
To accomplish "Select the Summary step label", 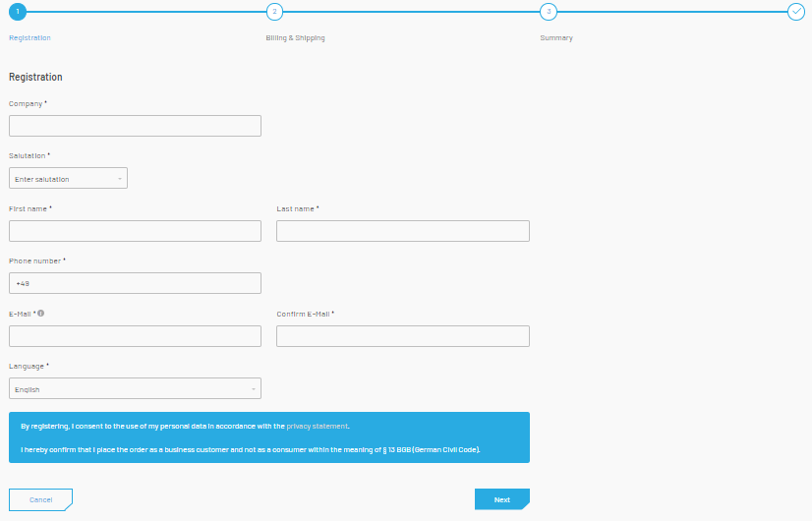I will [556, 37].
